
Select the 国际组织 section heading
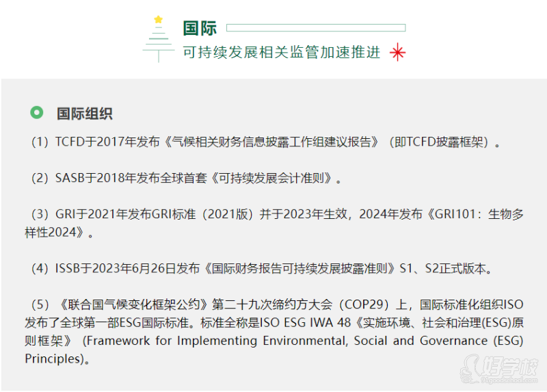[x=84, y=114]
